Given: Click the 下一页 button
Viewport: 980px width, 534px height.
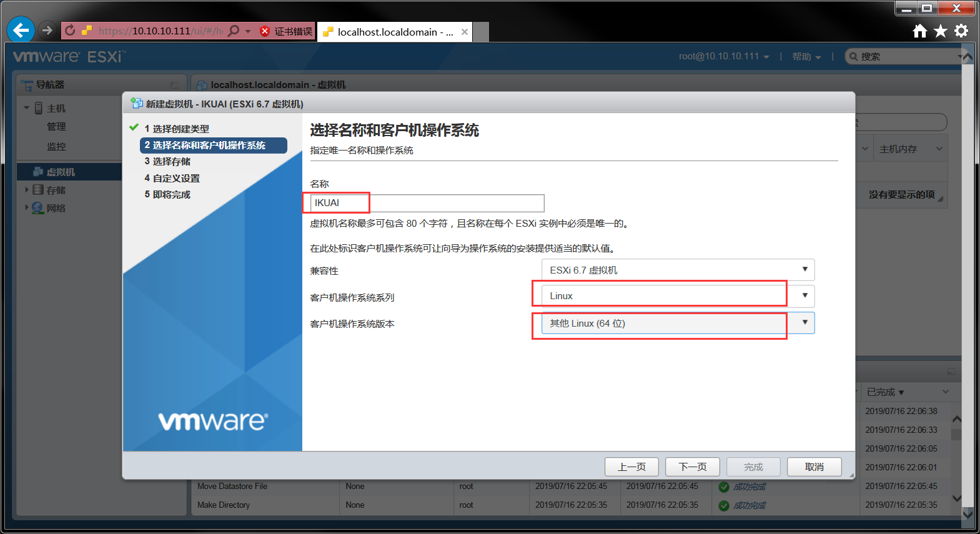Looking at the screenshot, I should (693, 467).
